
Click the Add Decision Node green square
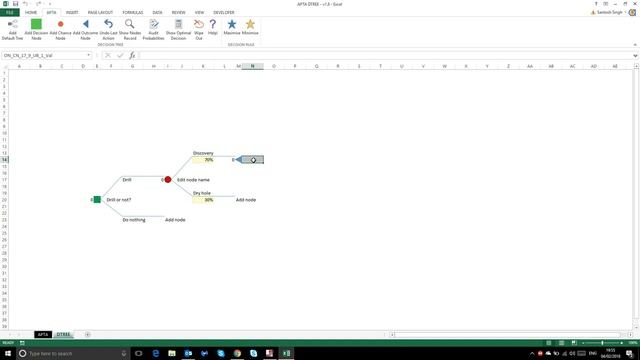[x=36, y=24]
